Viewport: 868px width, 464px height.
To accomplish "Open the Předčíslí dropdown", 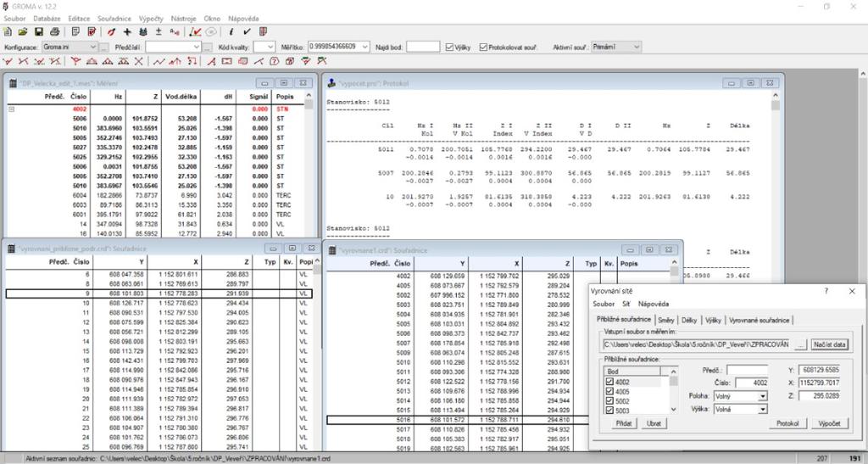I will (x=196, y=47).
